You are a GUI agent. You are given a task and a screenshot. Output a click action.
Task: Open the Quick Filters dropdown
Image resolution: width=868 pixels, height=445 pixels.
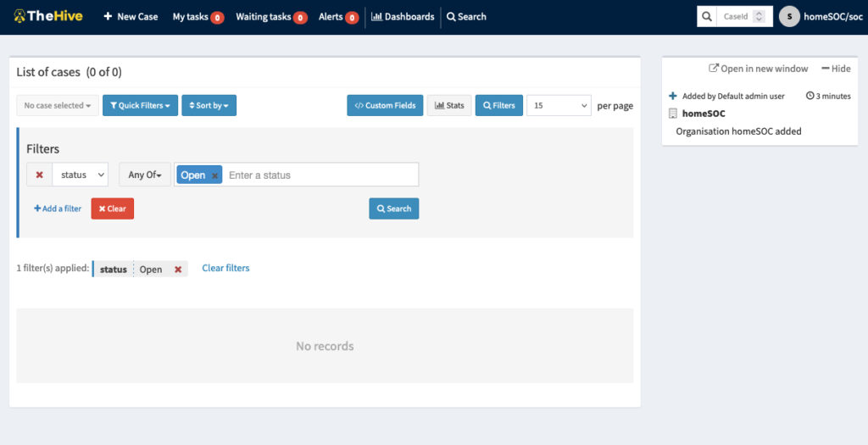point(140,106)
